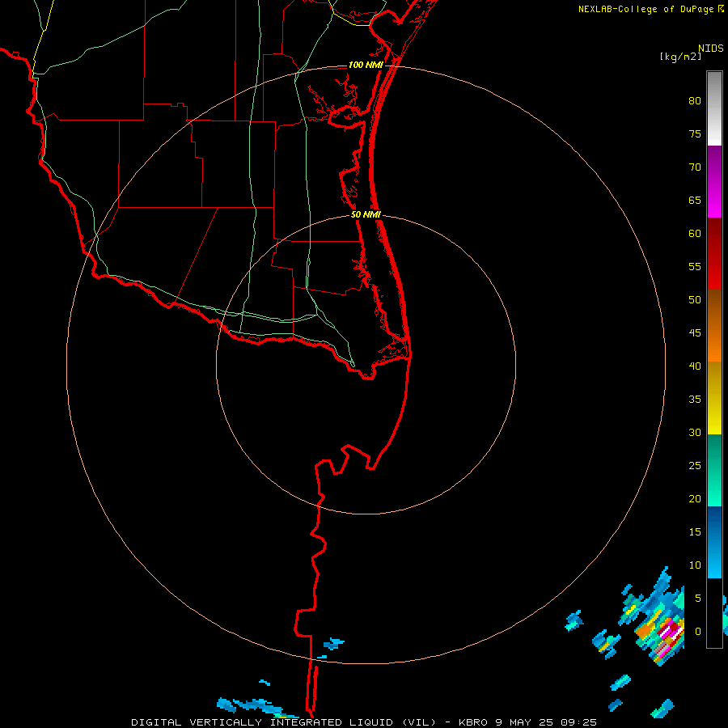The width and height of the screenshot is (728, 728).
Task: Click the [kg/m2] unit label
Action: tap(680, 57)
